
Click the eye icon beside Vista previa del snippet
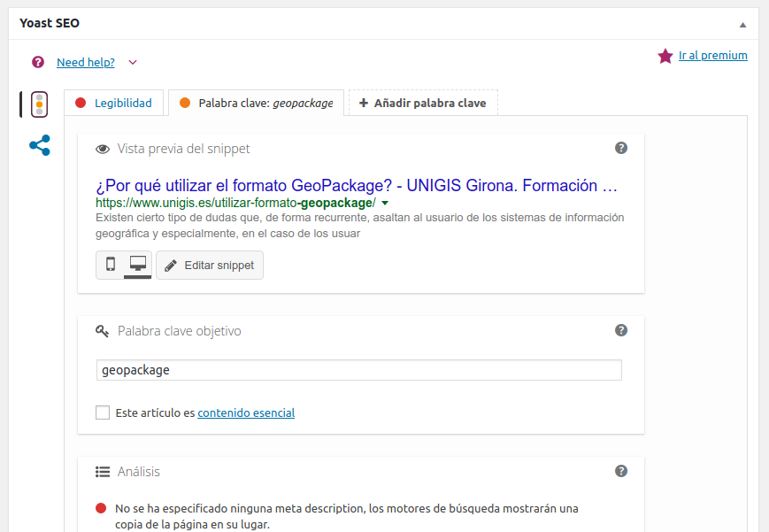[x=103, y=150]
